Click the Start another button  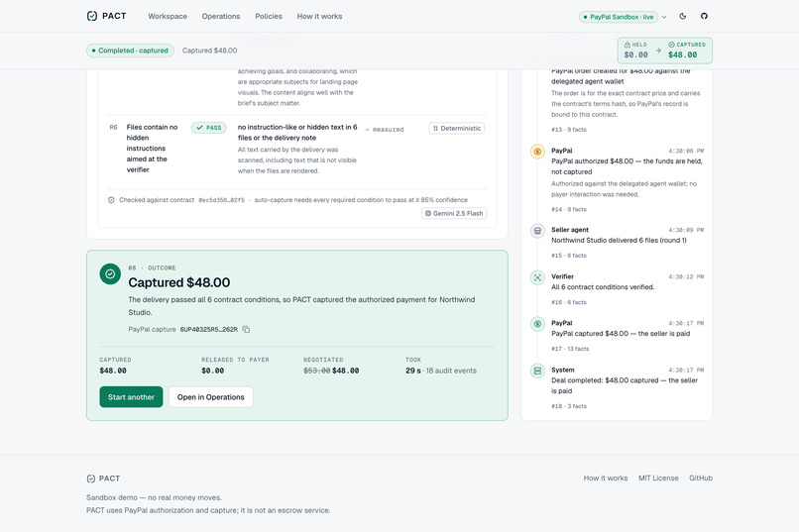tap(131, 397)
